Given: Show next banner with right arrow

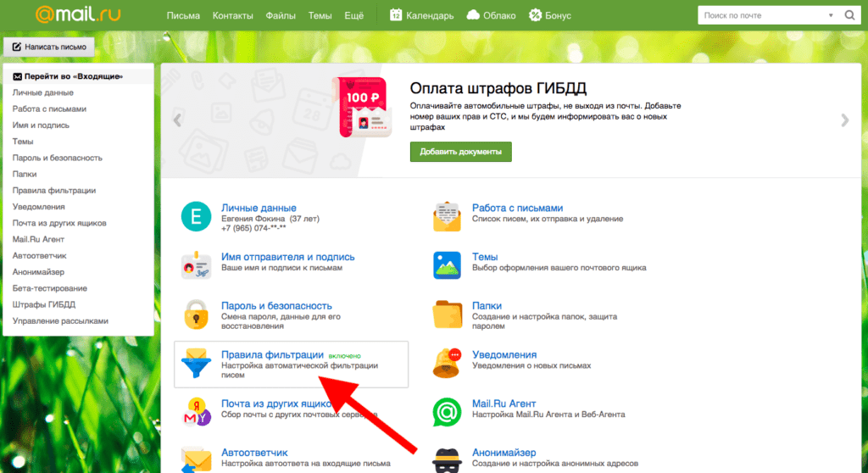Looking at the screenshot, I should (844, 120).
